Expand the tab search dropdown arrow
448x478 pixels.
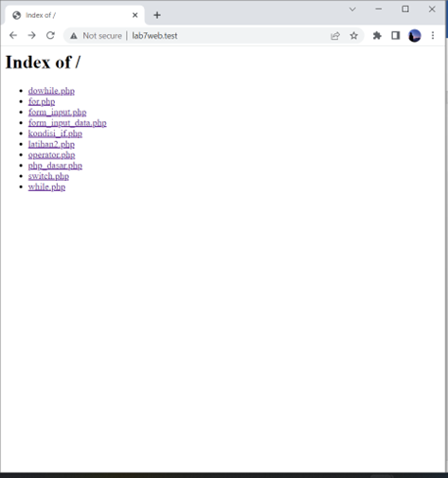[352, 9]
